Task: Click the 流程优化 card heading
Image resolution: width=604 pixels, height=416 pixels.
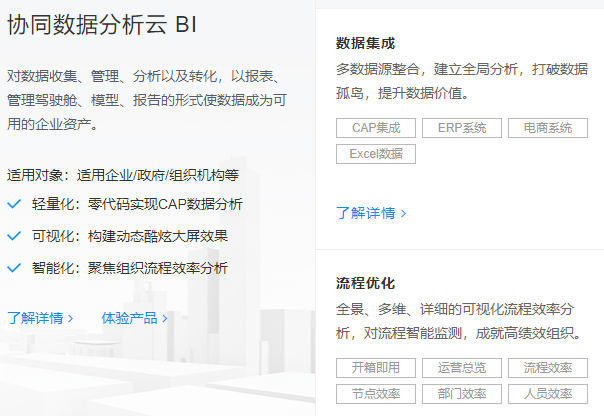Action: click(x=365, y=283)
